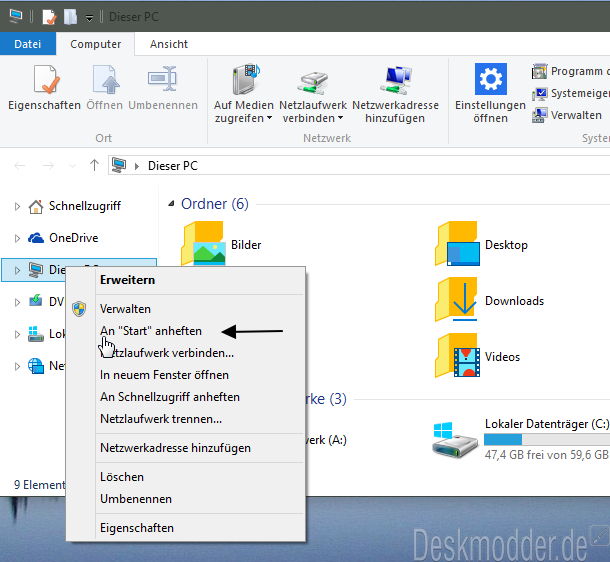Open the Netzlaufwerk verbinden dropdown arrow
Image resolution: width=610 pixels, height=562 pixels.
click(x=340, y=117)
